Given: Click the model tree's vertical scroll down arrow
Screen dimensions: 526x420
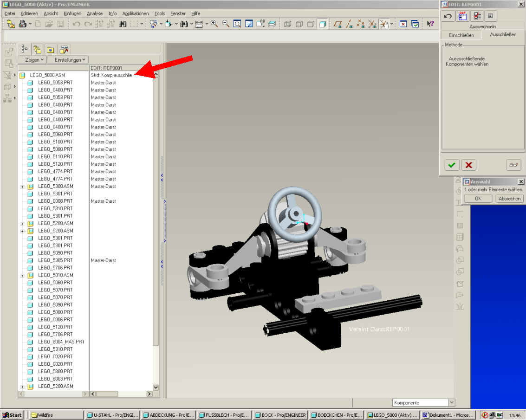Looking at the screenshot, I should click(156, 387).
